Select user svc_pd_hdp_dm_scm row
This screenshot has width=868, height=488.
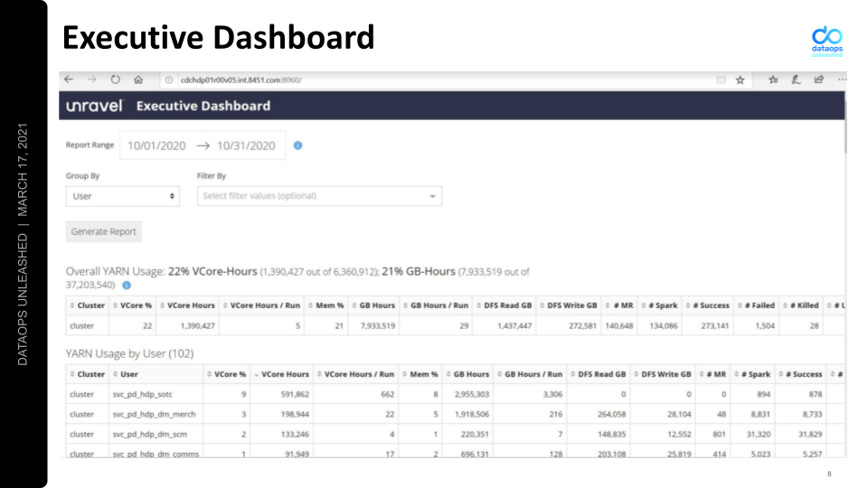click(x=455, y=435)
